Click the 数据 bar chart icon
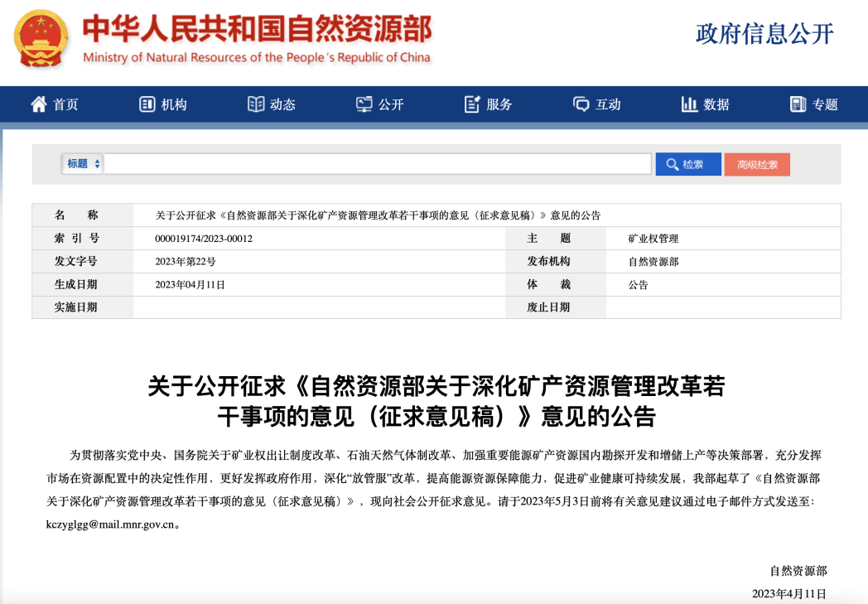Screen dimensions: 868x604 689,104
